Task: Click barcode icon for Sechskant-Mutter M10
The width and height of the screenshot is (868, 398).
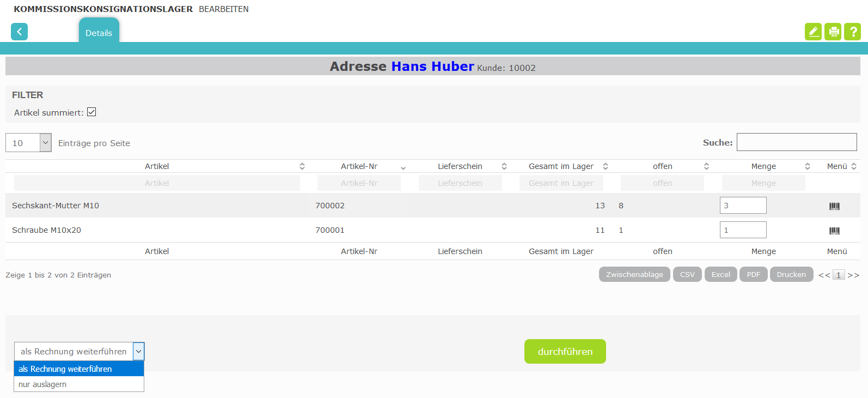Action: 834,206
